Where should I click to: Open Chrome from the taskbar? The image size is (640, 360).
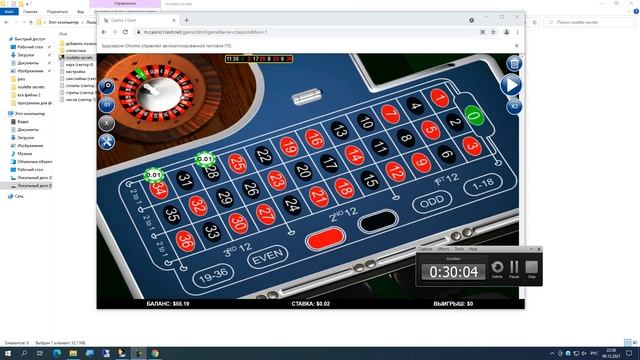(x=155, y=353)
